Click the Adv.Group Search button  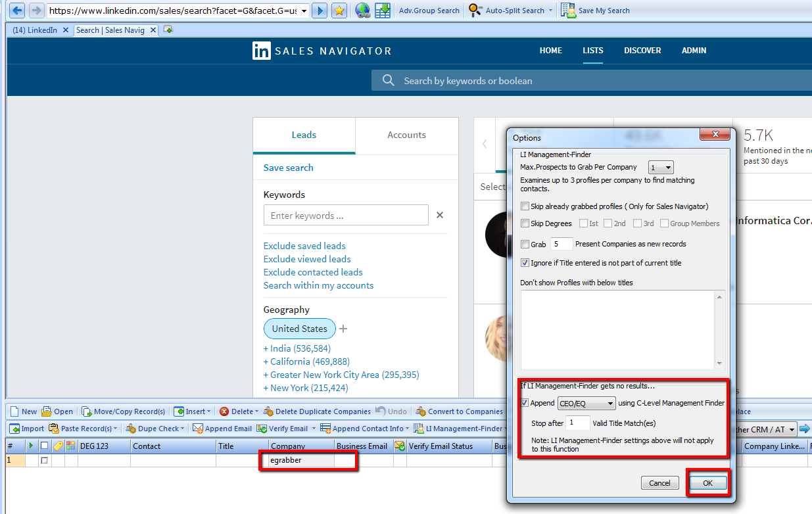pyautogui.click(x=429, y=11)
